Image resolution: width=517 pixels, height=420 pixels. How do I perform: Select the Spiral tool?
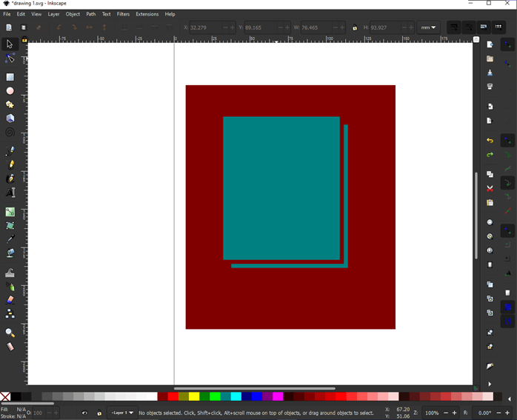tap(10, 133)
